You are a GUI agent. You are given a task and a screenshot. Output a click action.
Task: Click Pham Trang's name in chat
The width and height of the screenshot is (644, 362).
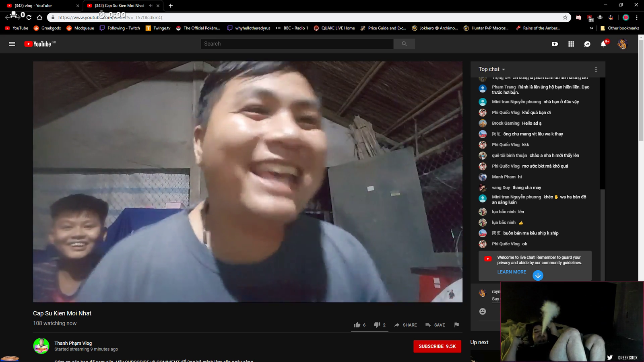coord(504,87)
